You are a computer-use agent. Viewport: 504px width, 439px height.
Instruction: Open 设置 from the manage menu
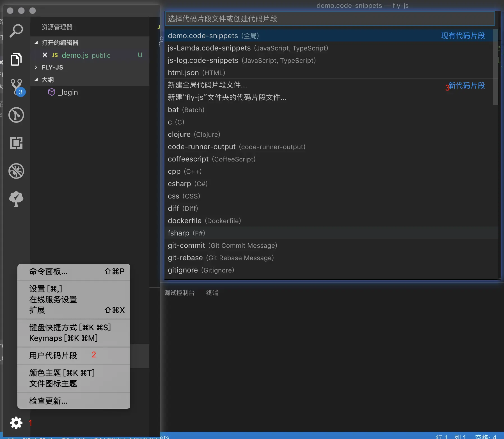(74, 289)
